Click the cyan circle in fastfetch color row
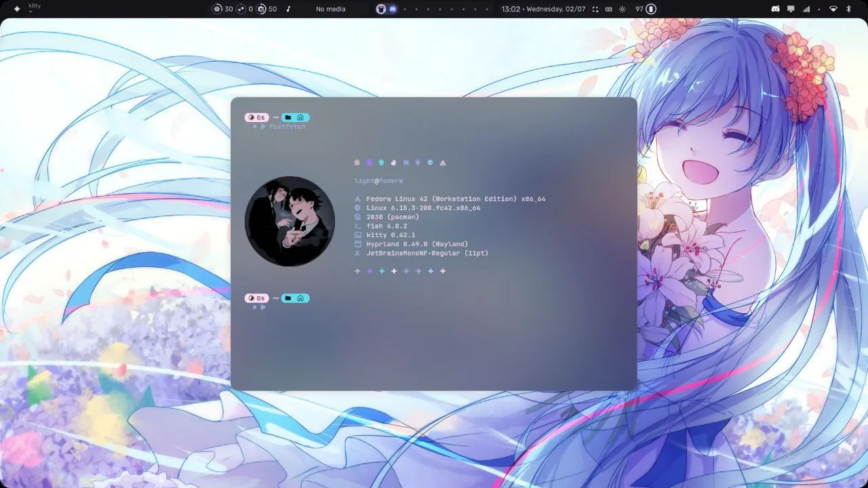 (x=381, y=163)
